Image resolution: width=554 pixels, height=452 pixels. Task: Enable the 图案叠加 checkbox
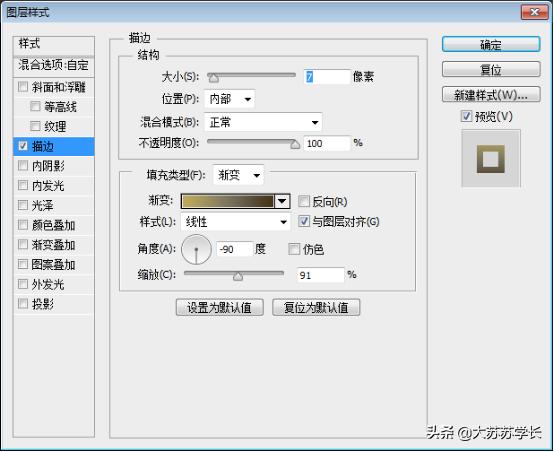point(23,264)
